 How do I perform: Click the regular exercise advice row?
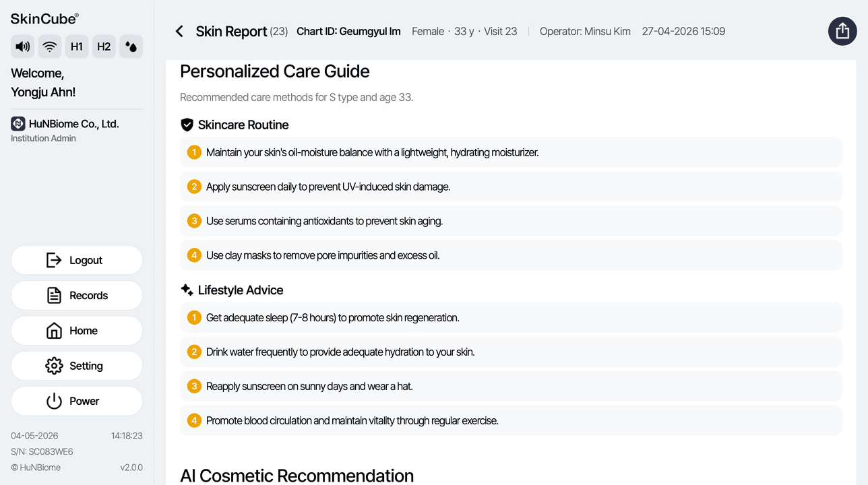511,420
